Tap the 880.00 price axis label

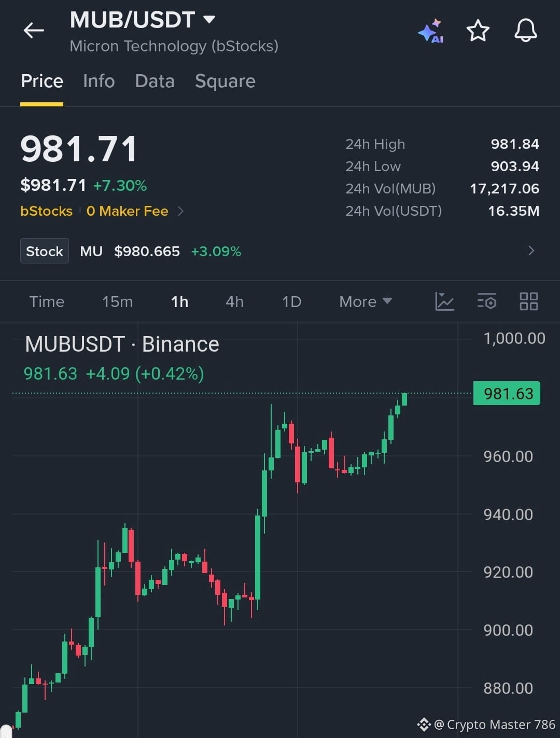[508, 688]
